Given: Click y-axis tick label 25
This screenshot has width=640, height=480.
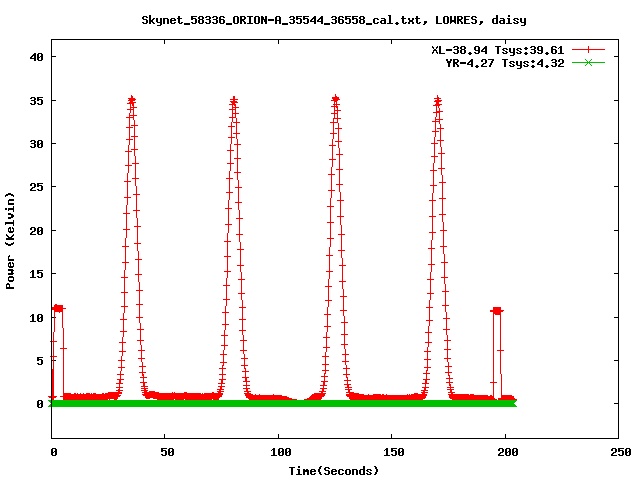Looking at the screenshot, I should 36,187.
